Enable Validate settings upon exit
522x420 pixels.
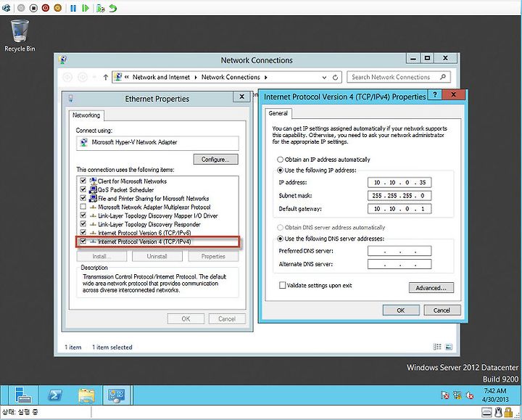pyautogui.click(x=282, y=285)
